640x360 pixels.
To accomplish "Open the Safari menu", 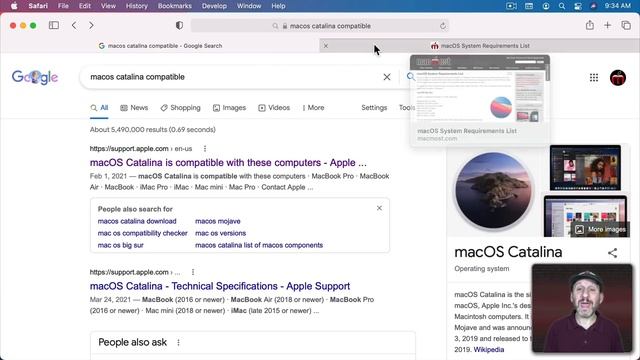I will tap(38, 6).
